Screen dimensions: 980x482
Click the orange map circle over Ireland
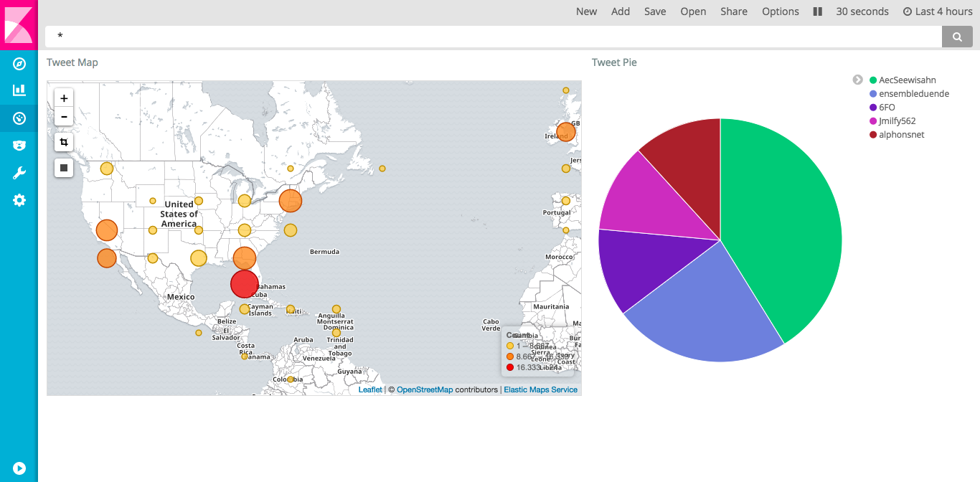click(x=566, y=132)
